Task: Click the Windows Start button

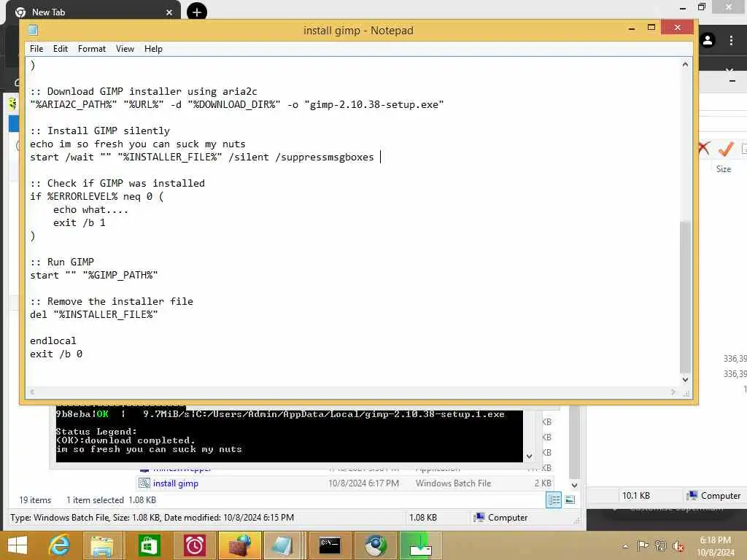Action: coord(18,545)
